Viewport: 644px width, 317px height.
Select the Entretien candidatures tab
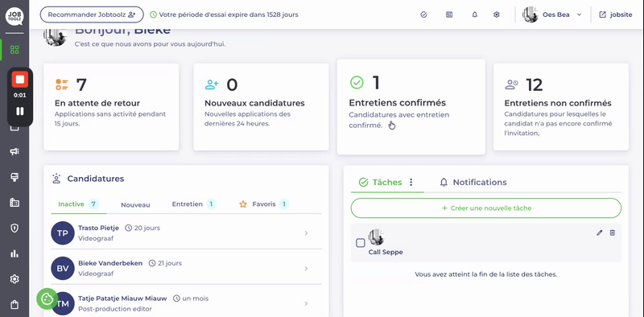coord(194,204)
